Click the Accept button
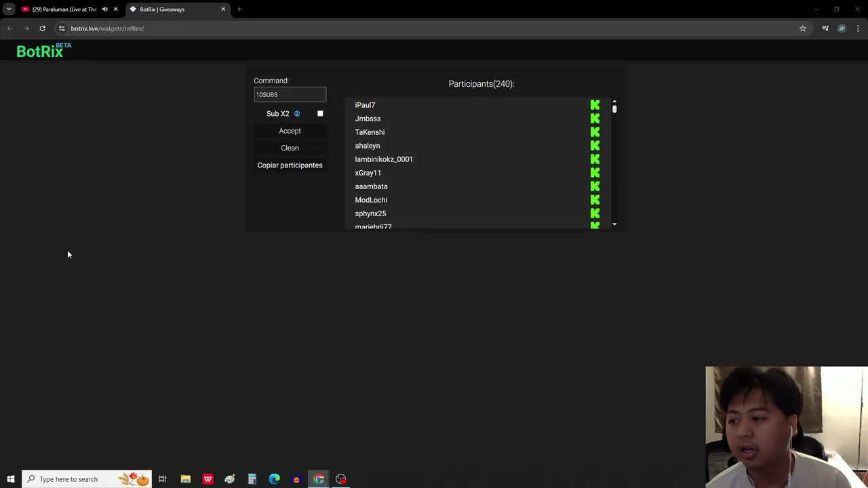Viewport: 868px width, 488px height. click(x=290, y=131)
